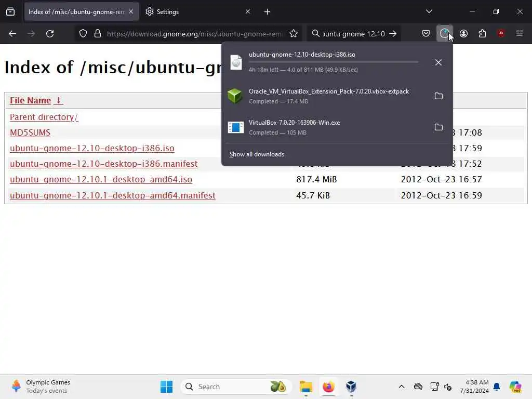Open the MD5SUMS file link
This screenshot has height=399, width=532.
click(x=30, y=132)
